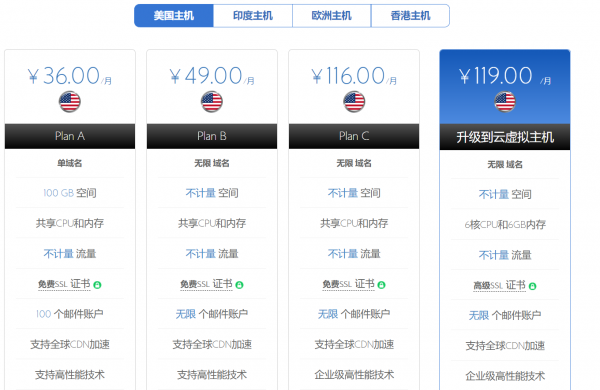Viewport: 600px width, 390px height.
Task: Click the US flag in the ¥119.00 cloud plan
Action: click(505, 102)
